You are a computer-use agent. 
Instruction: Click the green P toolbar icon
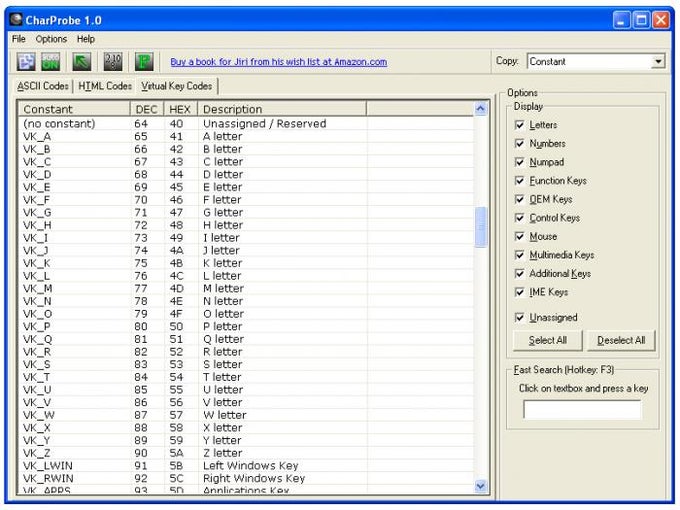tap(144, 62)
